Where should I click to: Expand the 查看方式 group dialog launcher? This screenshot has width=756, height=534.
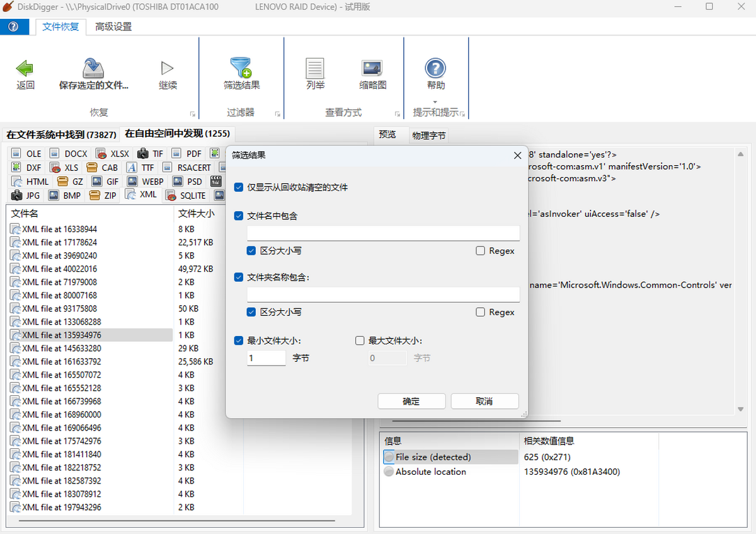tap(397, 114)
